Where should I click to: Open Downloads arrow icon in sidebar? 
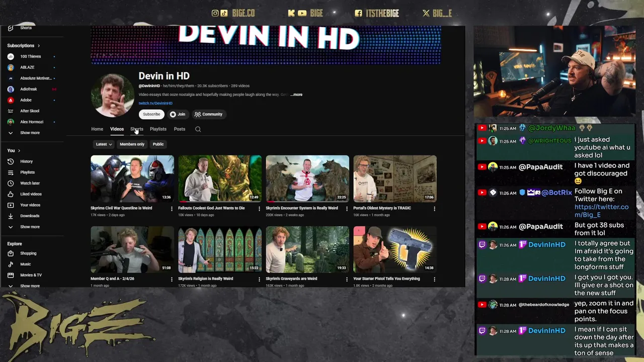(x=11, y=216)
